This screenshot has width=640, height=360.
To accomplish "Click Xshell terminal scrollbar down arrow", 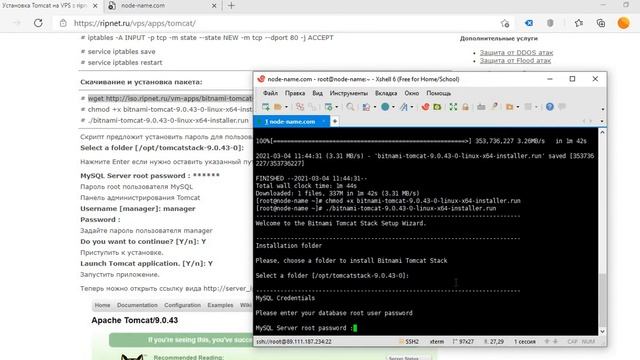I will tap(602, 331).
